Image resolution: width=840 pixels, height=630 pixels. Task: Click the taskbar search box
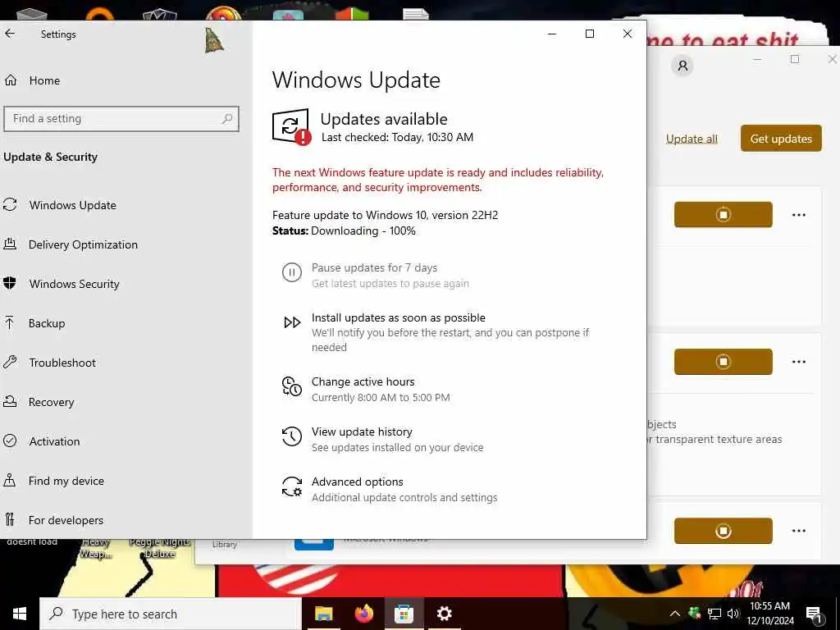(171, 614)
